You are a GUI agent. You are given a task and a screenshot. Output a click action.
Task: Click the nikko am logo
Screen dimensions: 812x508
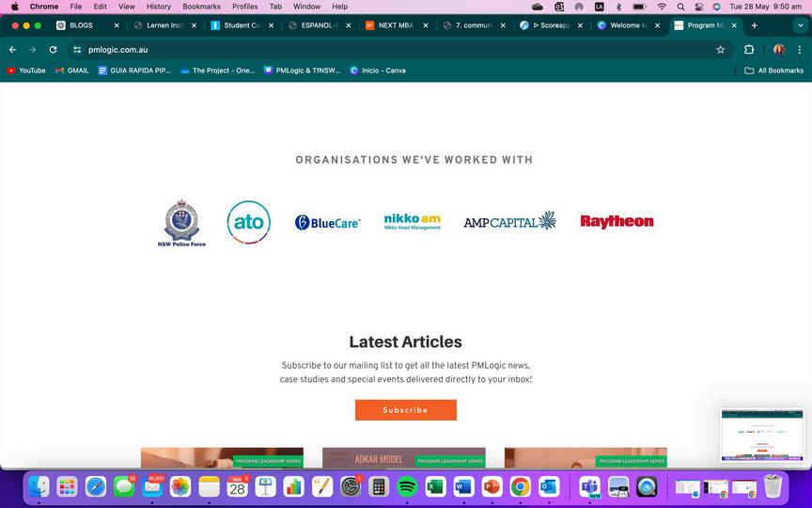click(413, 221)
